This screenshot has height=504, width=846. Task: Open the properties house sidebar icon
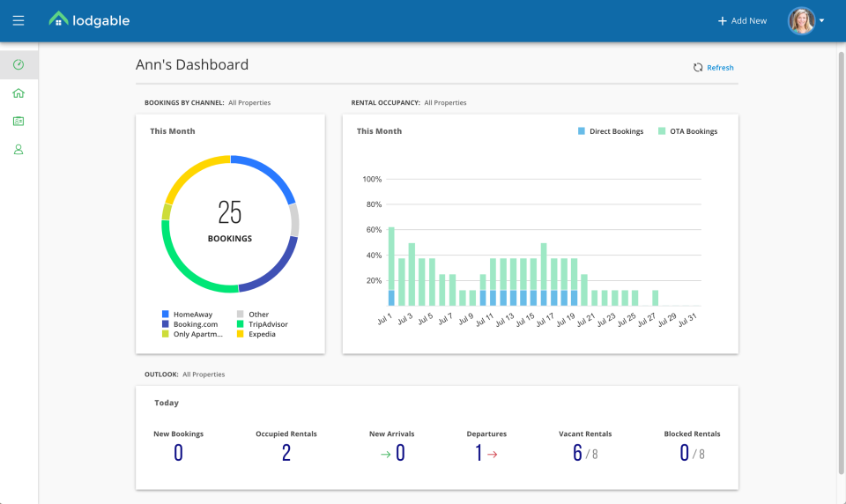pos(19,93)
